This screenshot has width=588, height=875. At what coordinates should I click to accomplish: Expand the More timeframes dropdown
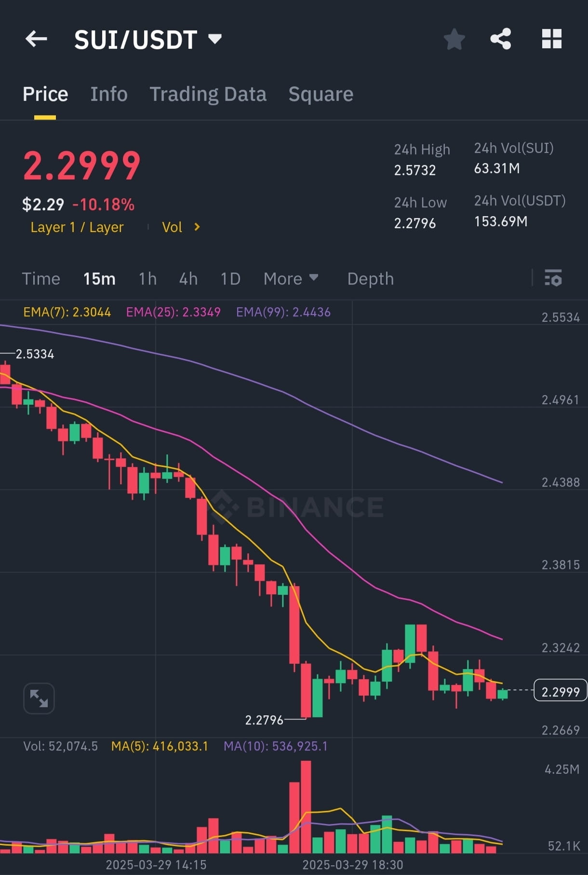click(x=291, y=278)
